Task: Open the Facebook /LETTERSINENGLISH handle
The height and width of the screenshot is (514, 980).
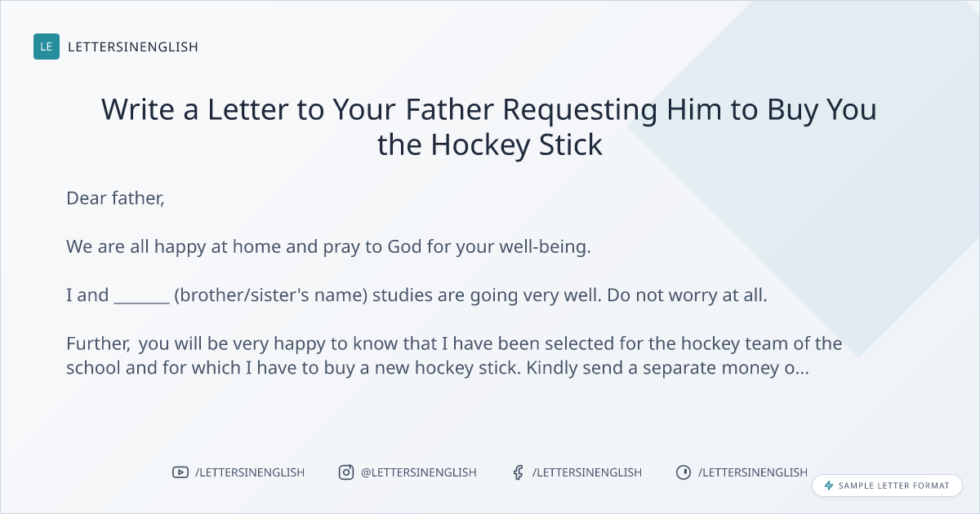Action: [586, 472]
